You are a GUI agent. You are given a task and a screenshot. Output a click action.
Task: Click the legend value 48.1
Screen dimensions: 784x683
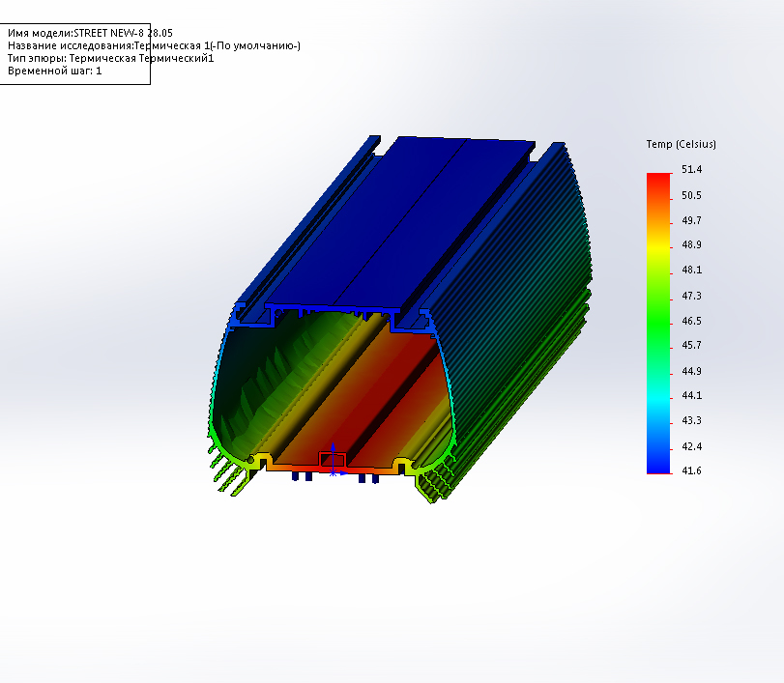[691, 270]
